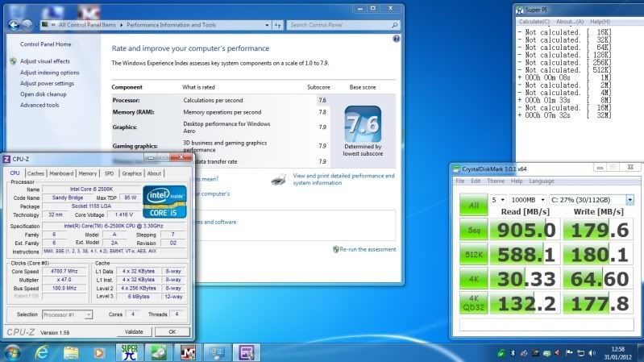Click the Help question mark icon
The image size is (644, 362).
(x=396, y=39)
